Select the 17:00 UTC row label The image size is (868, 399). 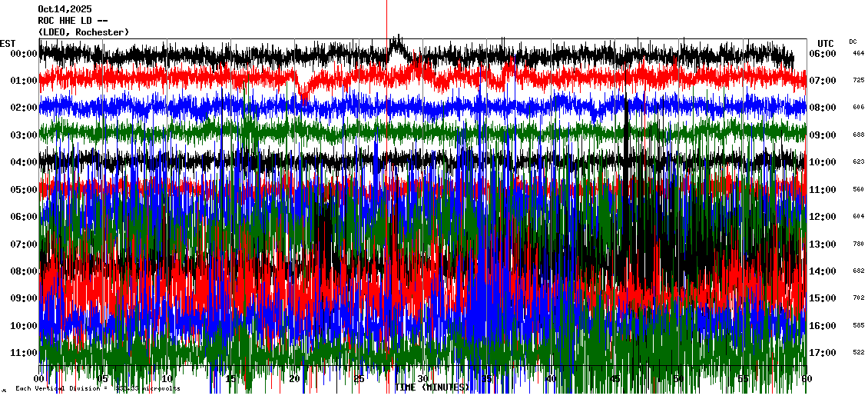pos(823,353)
